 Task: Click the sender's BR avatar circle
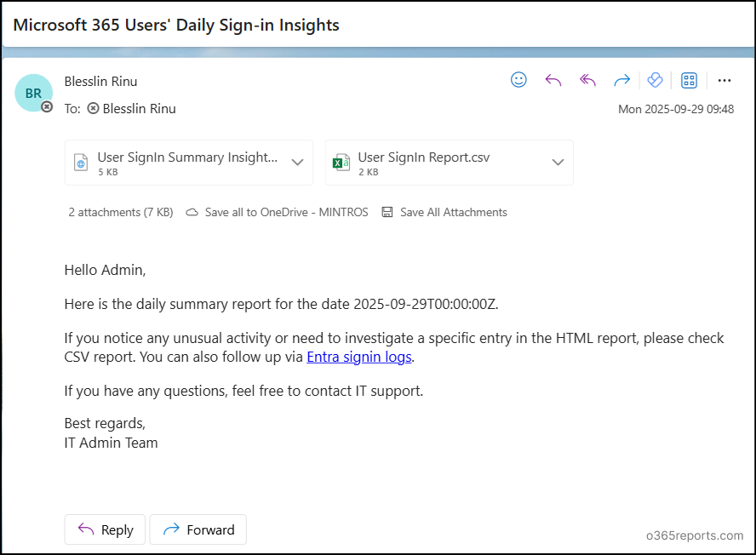tap(32, 93)
